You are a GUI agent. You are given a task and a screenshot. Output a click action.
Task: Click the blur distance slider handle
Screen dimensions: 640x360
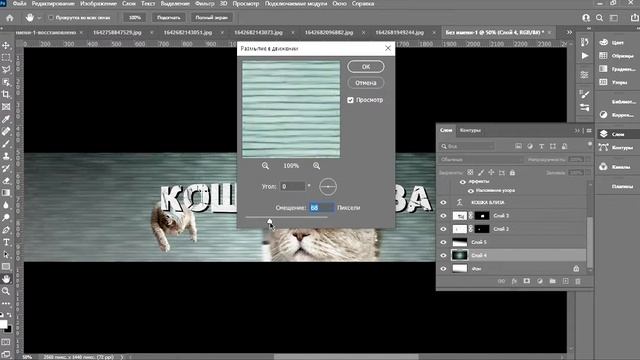269,221
